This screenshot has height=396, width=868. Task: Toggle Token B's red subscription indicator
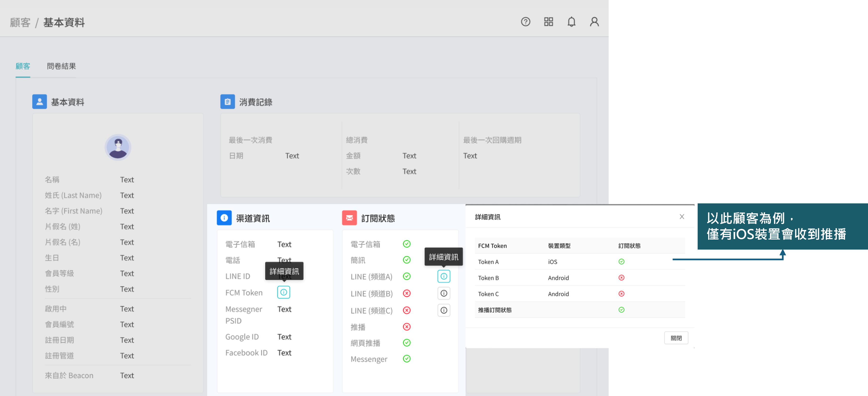click(x=622, y=277)
